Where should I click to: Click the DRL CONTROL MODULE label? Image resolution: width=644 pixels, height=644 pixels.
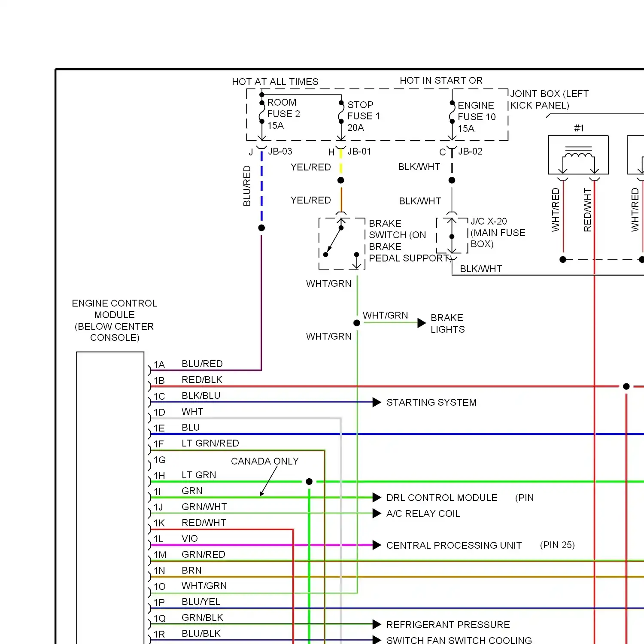pyautogui.click(x=442, y=498)
